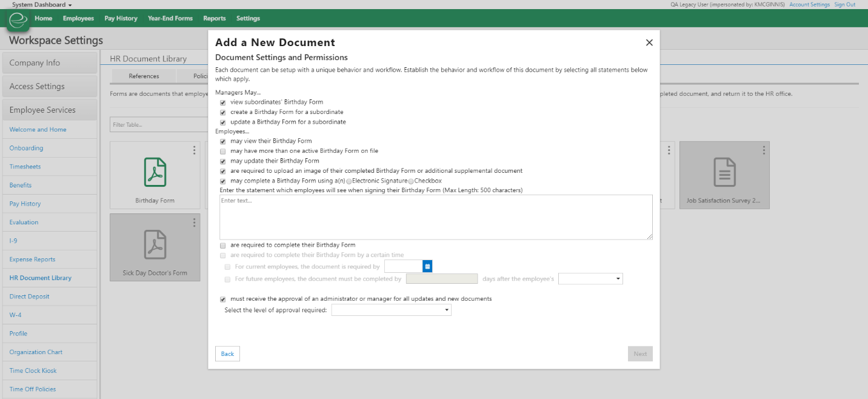Open the Expense Reports sidebar link
Image resolution: width=868 pixels, height=399 pixels.
tap(33, 260)
